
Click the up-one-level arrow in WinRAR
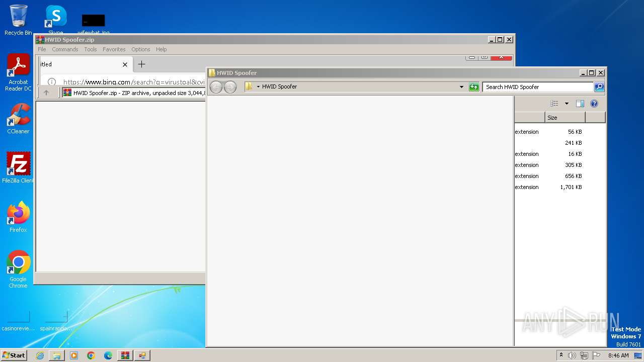(x=46, y=93)
